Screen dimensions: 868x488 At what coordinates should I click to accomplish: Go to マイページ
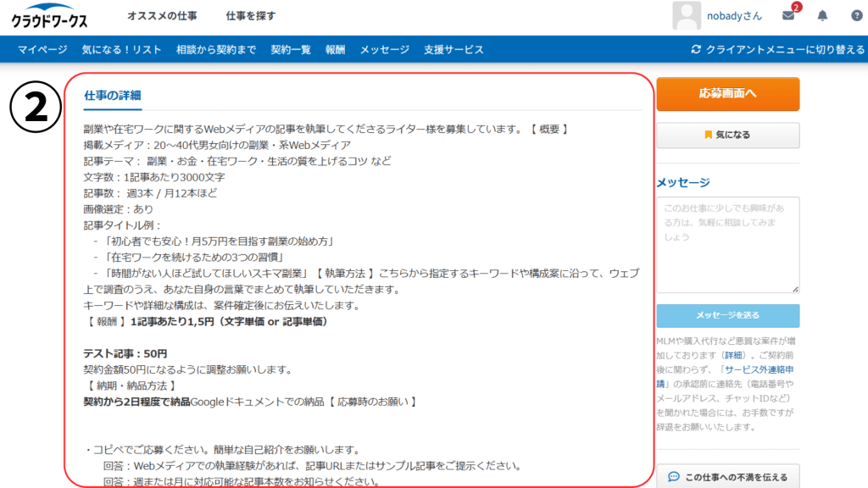point(42,50)
